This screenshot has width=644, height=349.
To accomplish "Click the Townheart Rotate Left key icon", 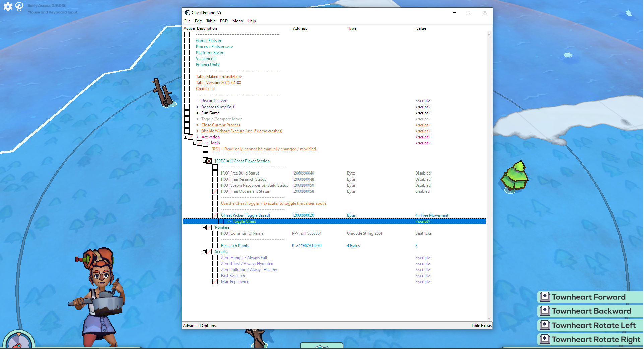I will pos(545,325).
